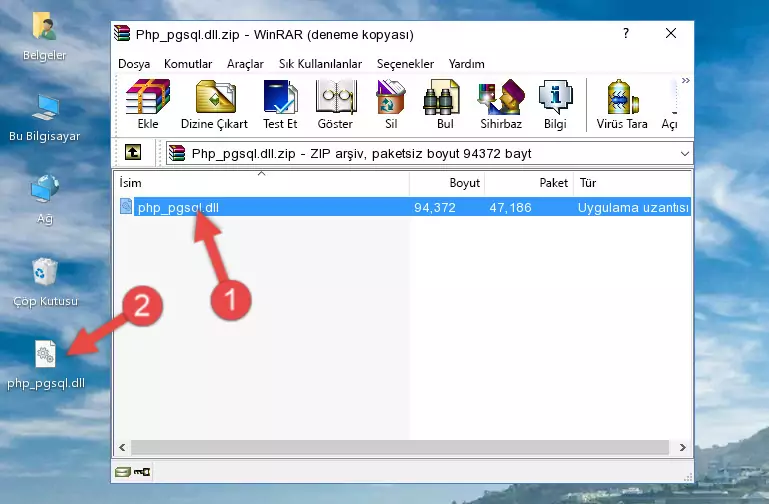Open the Yardım menu
This screenshot has width=769, height=504.
(466, 64)
